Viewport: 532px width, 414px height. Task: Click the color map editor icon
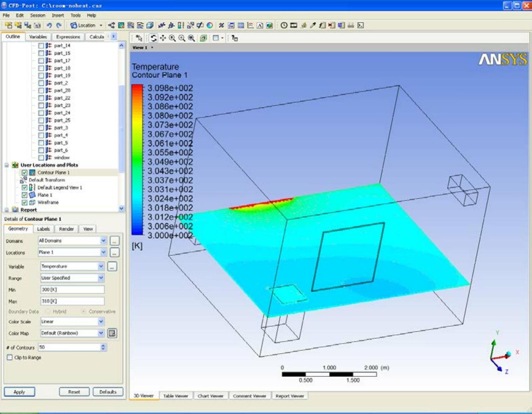(112, 333)
